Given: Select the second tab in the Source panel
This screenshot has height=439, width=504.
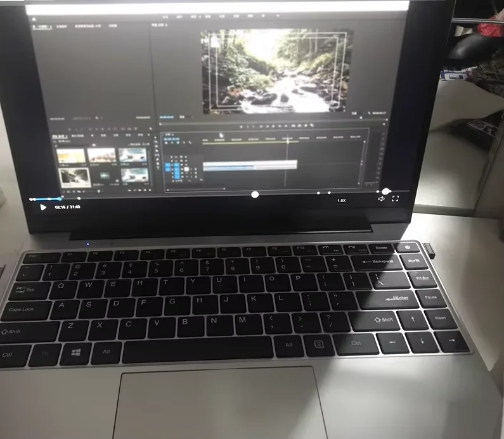Looking at the screenshot, I should pos(61,27).
